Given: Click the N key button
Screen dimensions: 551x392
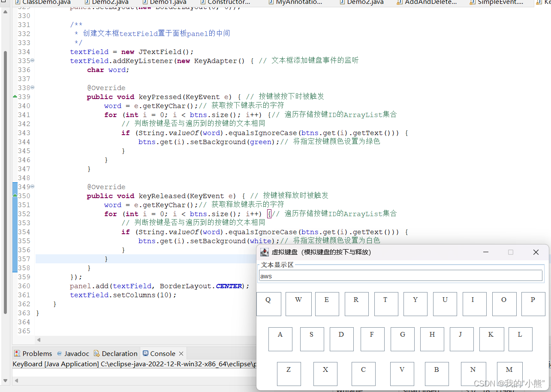Looking at the screenshot, I should [x=473, y=374].
